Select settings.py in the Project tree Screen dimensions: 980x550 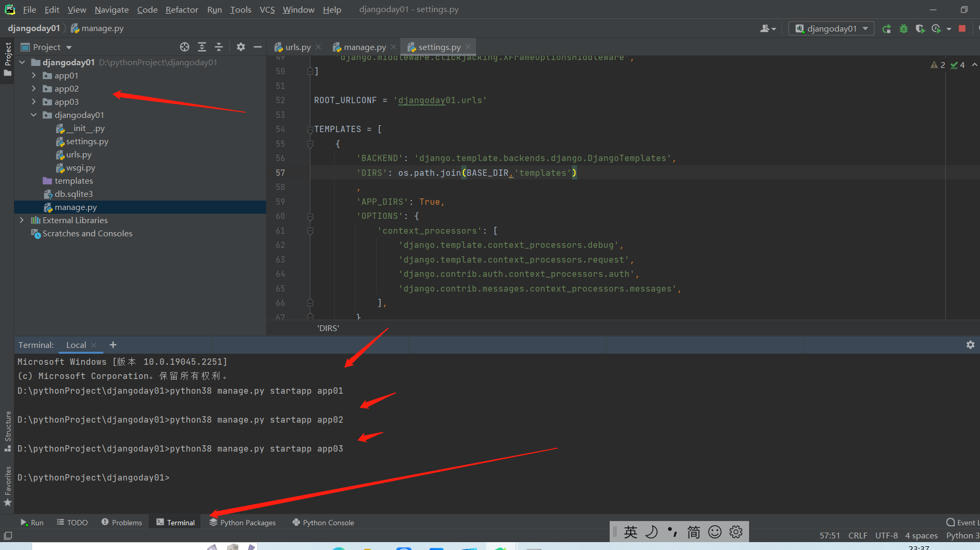82,142
